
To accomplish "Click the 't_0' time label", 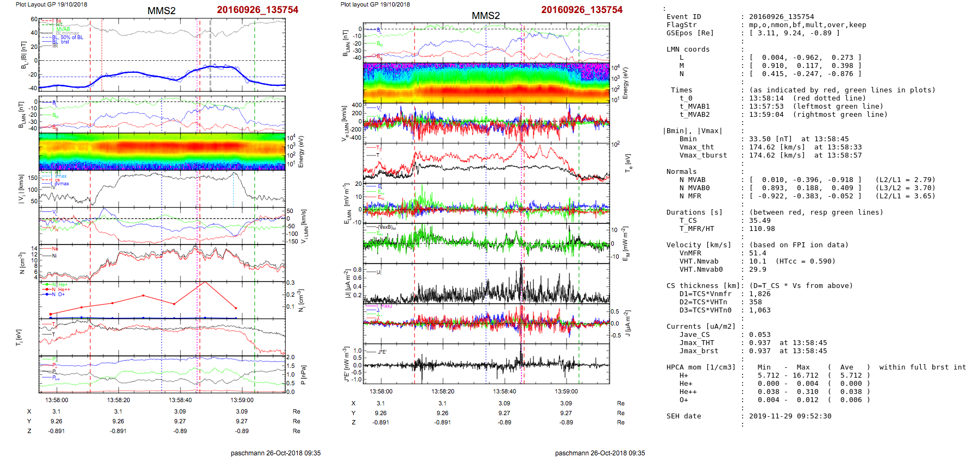I will tap(686, 98).
